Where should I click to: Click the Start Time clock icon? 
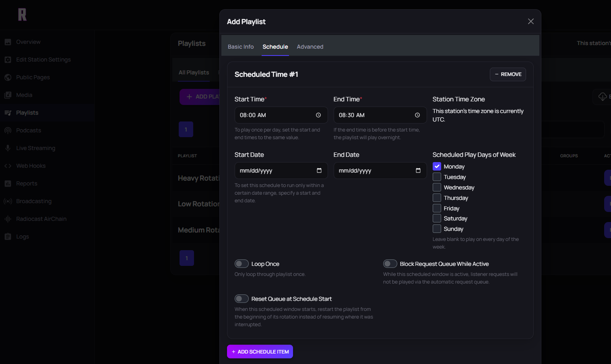tap(318, 115)
